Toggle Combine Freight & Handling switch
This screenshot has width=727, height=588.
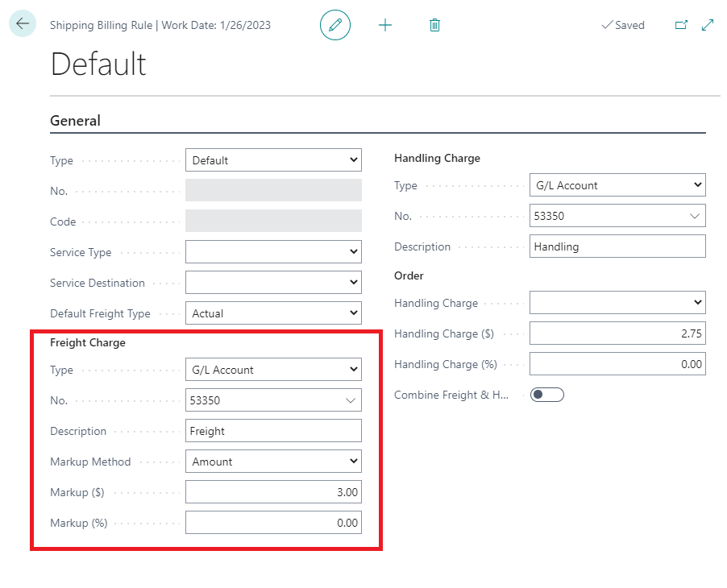click(546, 395)
